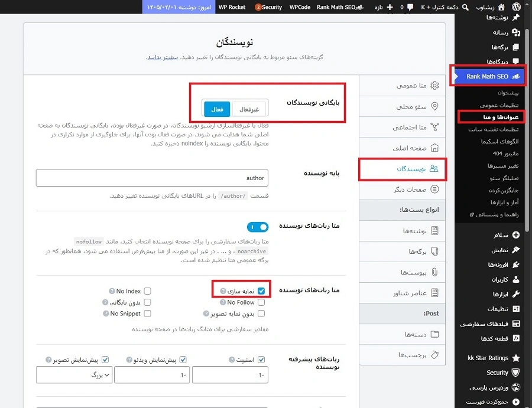
Task: Check بدون بایگانی checkbox
Action: point(147,302)
